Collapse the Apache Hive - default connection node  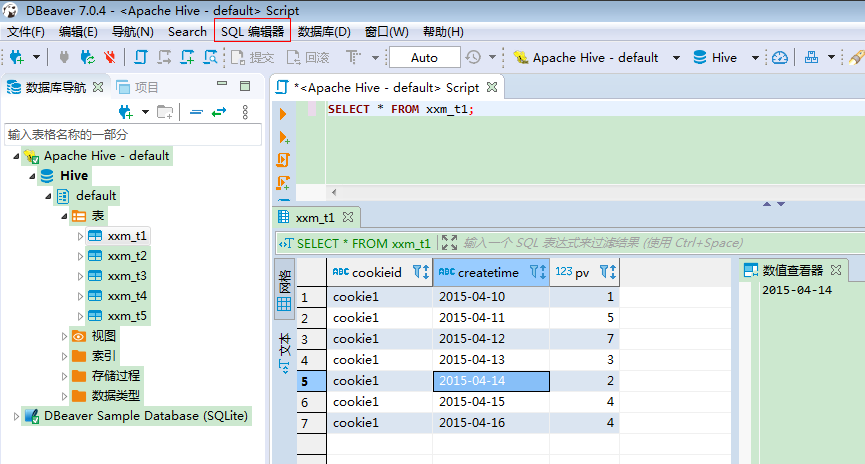point(16,156)
